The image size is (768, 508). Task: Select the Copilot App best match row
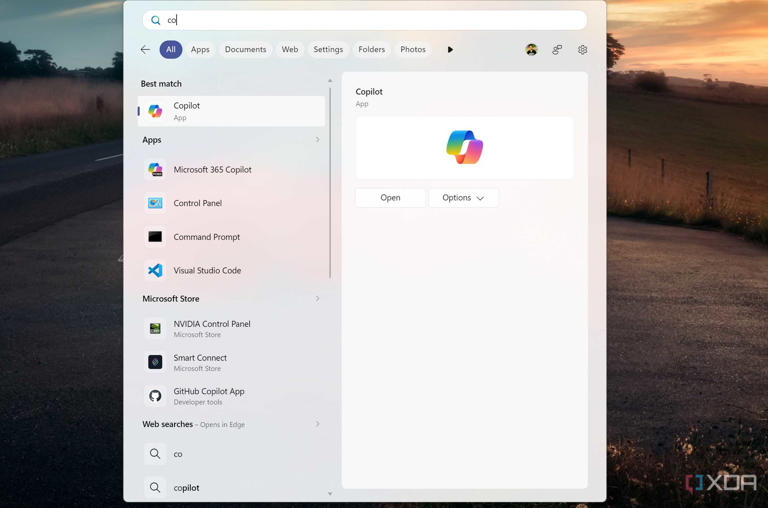tap(231, 111)
